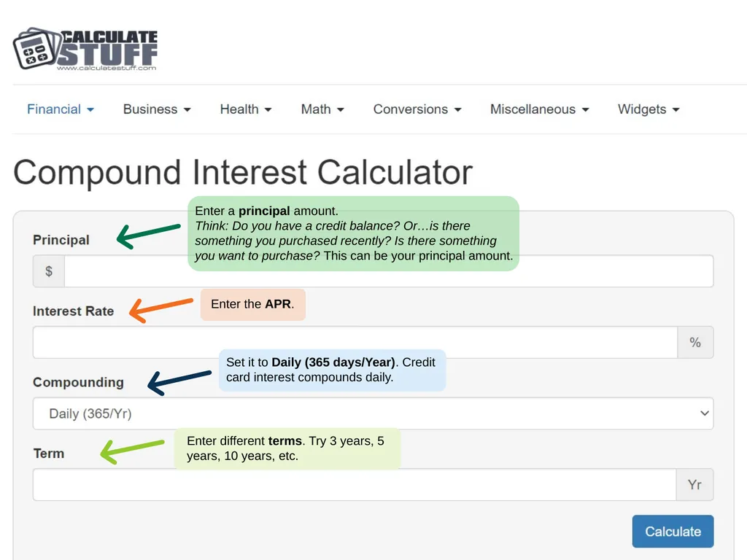Click the CALCULATE STUFF logo text
Viewport: 747px width, 560px height.
point(108,47)
